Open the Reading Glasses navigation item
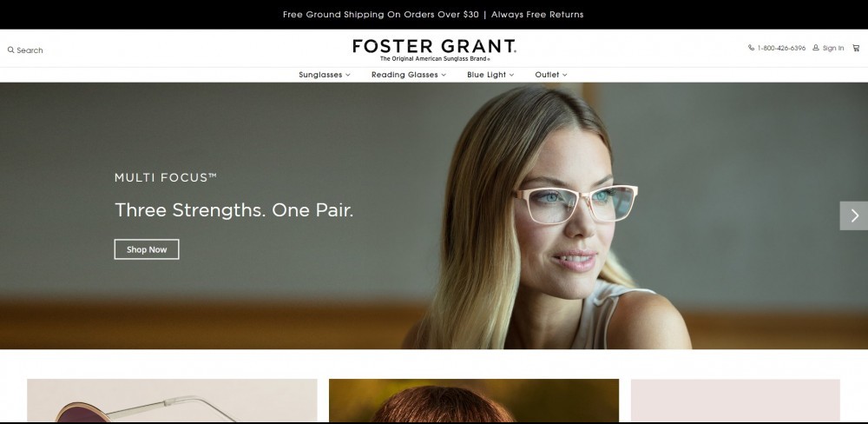This screenshot has height=424, width=868. (x=404, y=75)
